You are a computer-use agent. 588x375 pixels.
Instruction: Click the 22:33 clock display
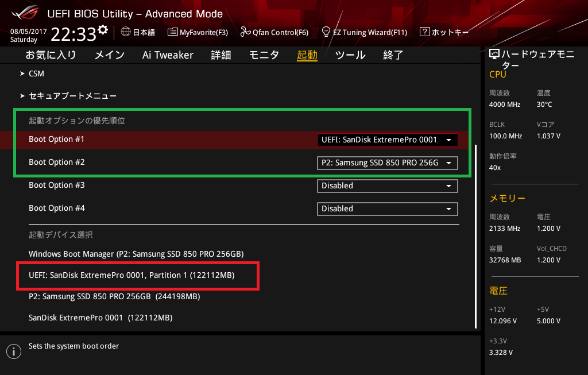tap(73, 34)
